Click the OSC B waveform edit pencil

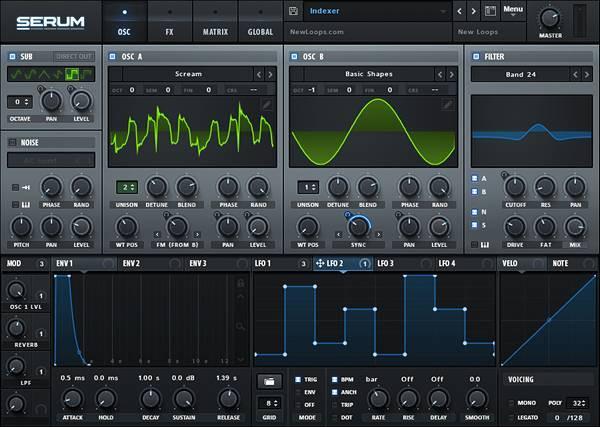click(x=447, y=104)
